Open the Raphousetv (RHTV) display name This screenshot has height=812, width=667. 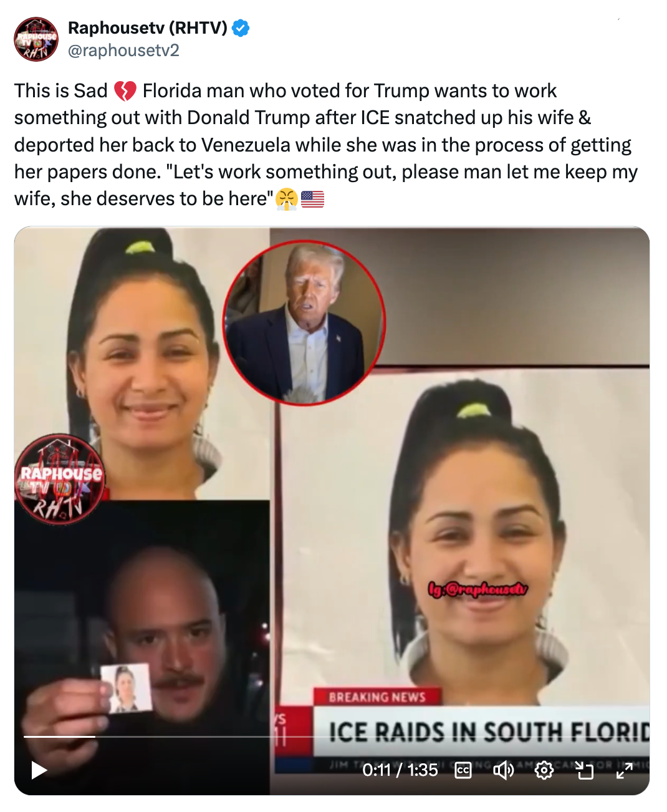tap(147, 27)
